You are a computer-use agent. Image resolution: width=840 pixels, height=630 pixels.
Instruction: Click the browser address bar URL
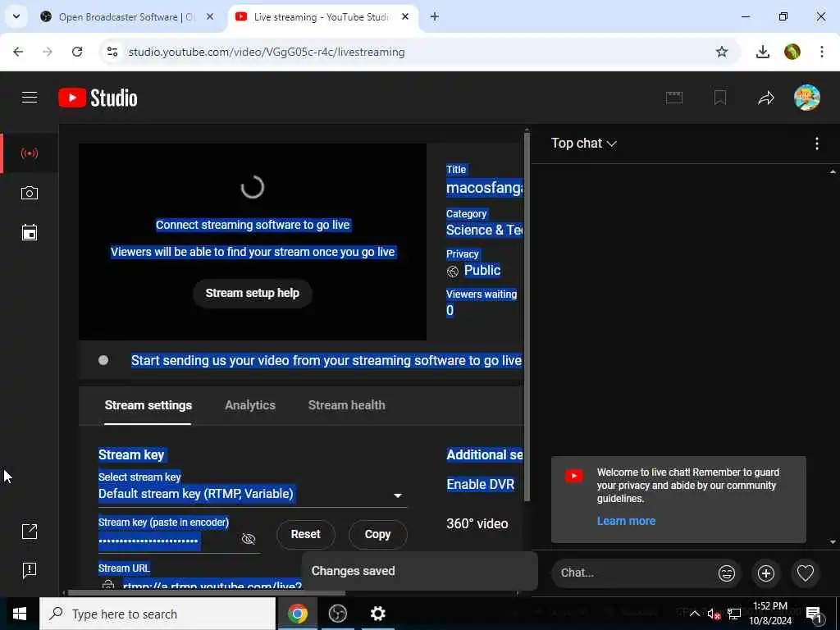(x=267, y=52)
